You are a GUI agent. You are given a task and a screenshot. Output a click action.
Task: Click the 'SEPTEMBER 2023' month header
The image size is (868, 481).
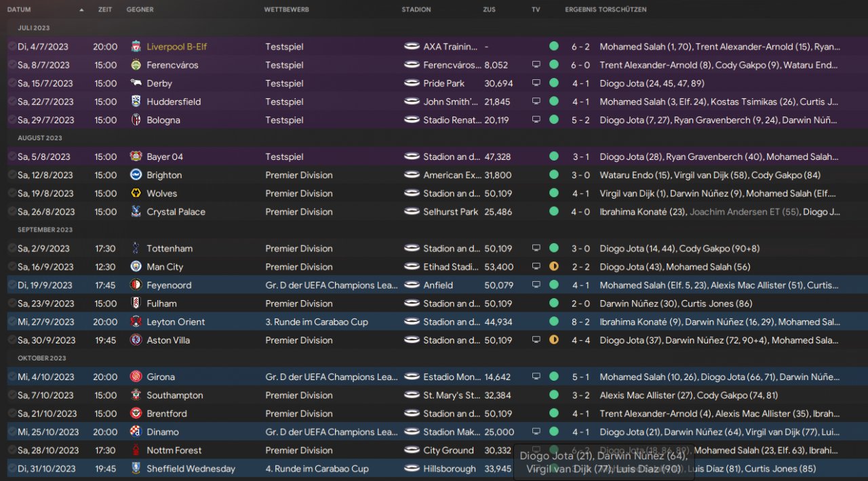click(45, 230)
